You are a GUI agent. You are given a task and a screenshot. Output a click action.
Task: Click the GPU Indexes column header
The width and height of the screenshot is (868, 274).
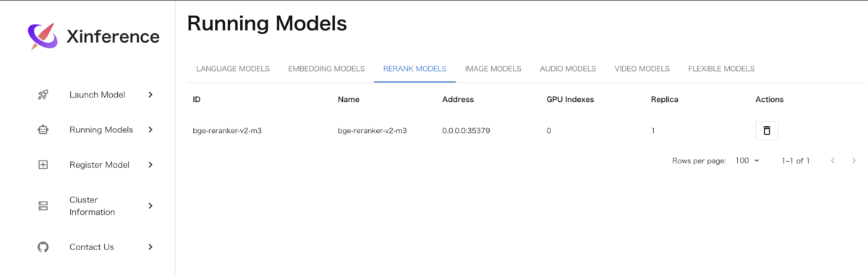[570, 100]
